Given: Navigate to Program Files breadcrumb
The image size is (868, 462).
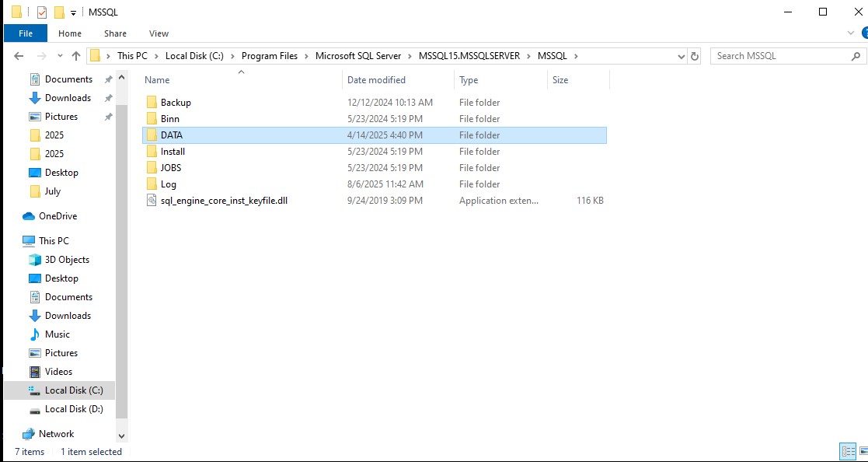Looking at the screenshot, I should click(270, 55).
